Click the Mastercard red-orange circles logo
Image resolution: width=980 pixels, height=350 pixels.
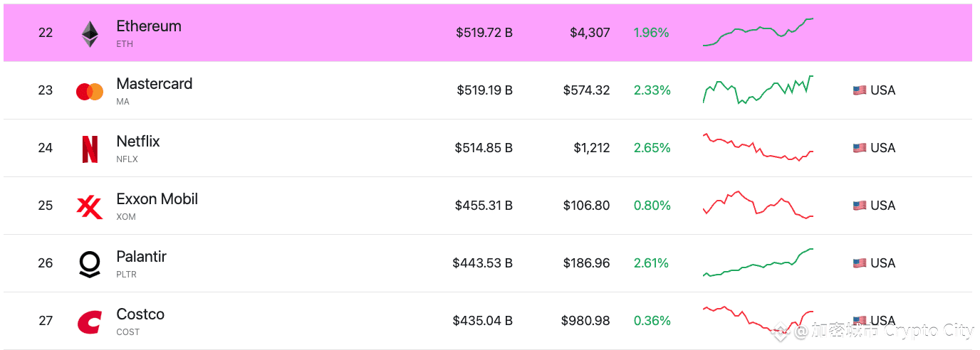(90, 91)
